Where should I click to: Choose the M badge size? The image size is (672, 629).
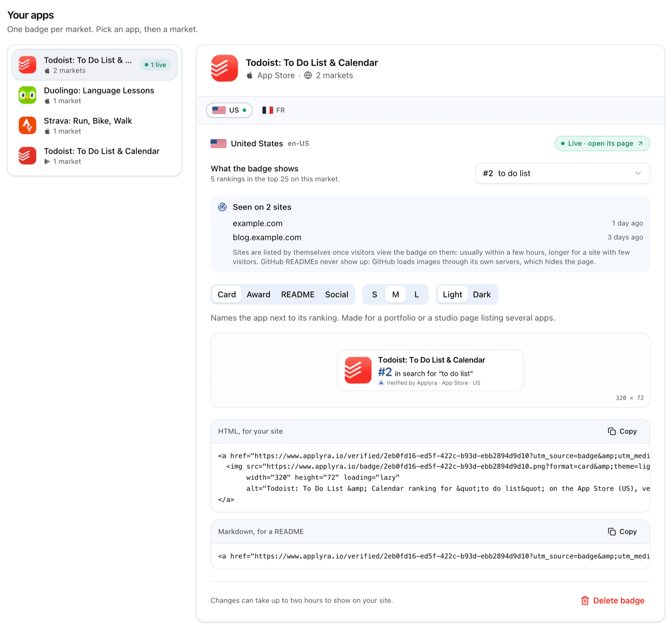396,295
